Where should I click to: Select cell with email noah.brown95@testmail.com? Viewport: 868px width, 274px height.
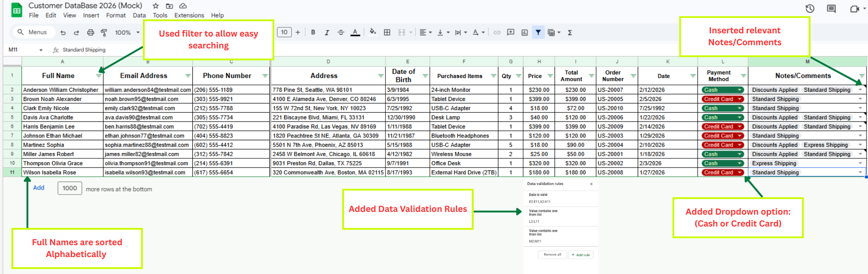click(148, 99)
